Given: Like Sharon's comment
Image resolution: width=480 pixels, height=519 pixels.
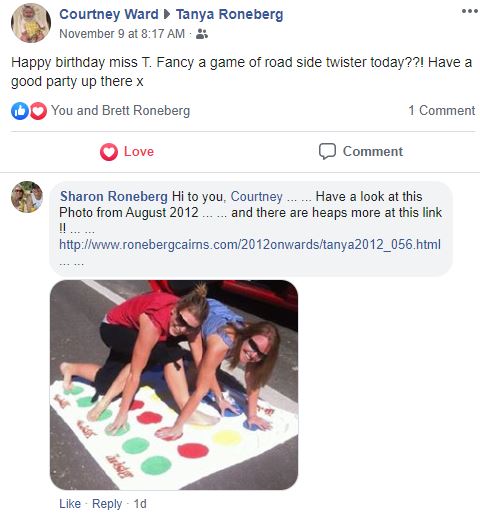Looking at the screenshot, I should click(70, 503).
